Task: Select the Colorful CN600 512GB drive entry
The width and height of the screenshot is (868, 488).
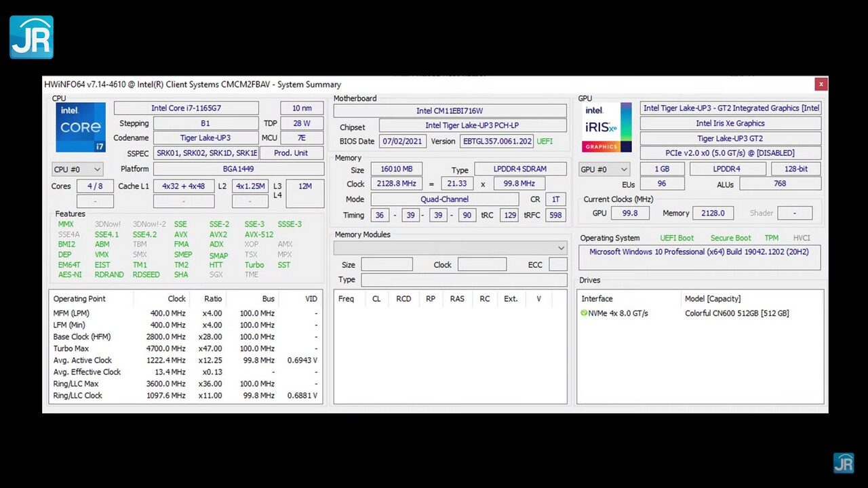Action: tap(736, 313)
